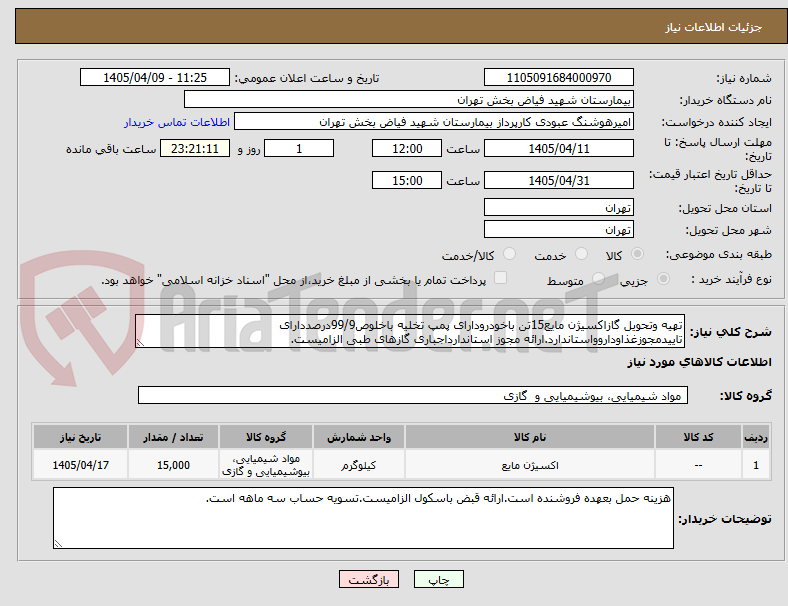Click the واحد شمارش column header
This screenshot has height=606, width=788.
point(359,437)
